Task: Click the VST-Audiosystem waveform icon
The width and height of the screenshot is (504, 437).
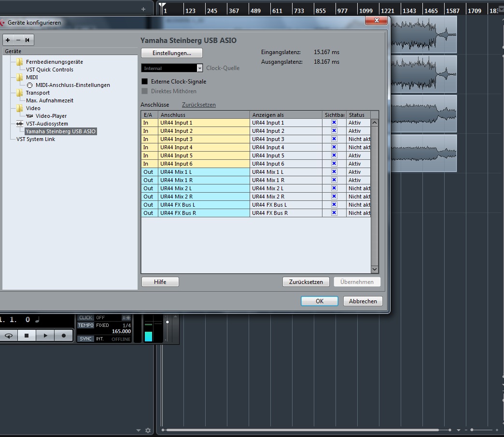Action: point(20,124)
